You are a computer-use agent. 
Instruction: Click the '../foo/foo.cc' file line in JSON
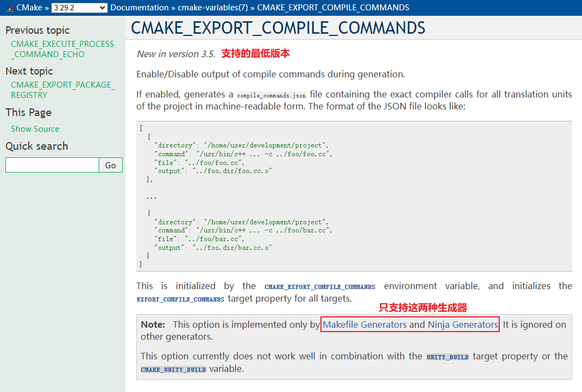coord(199,162)
